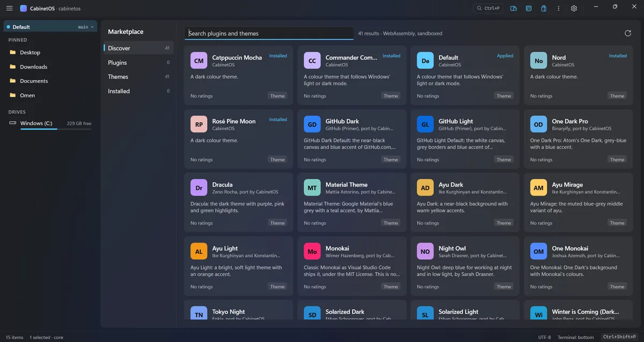Open the marketplace shopping bag icon
Screen dimensions: 644x342
[544, 8]
